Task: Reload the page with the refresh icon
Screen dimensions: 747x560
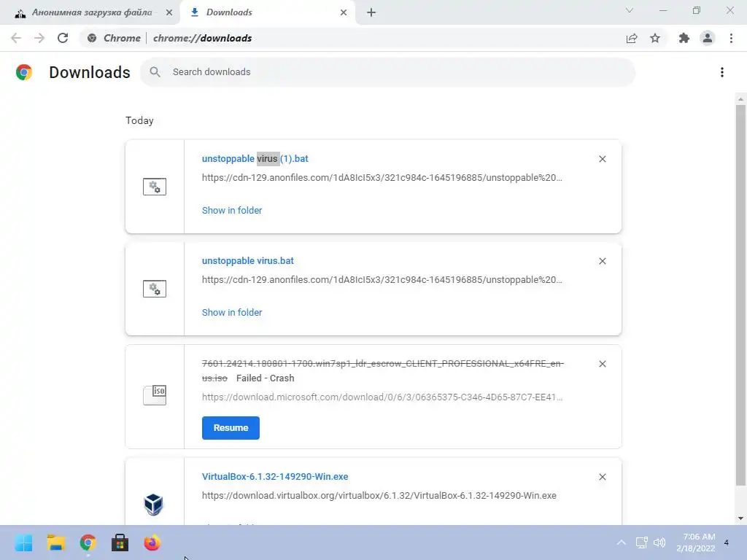Action: pyautogui.click(x=63, y=38)
